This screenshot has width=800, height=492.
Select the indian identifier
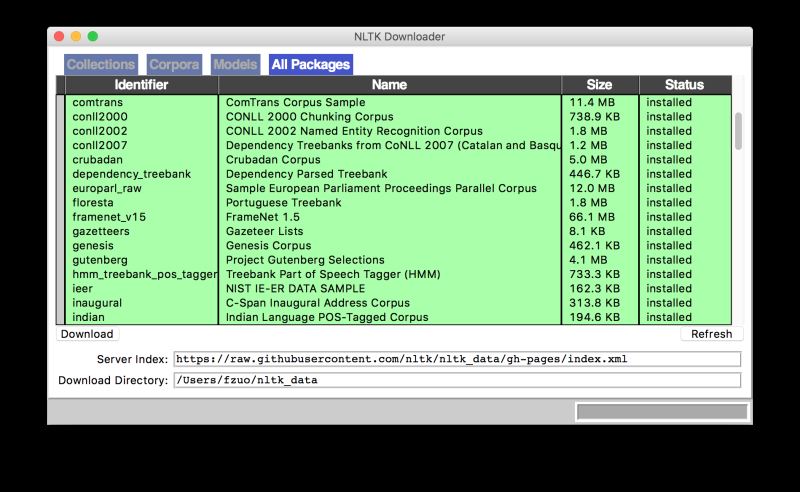(x=88, y=317)
